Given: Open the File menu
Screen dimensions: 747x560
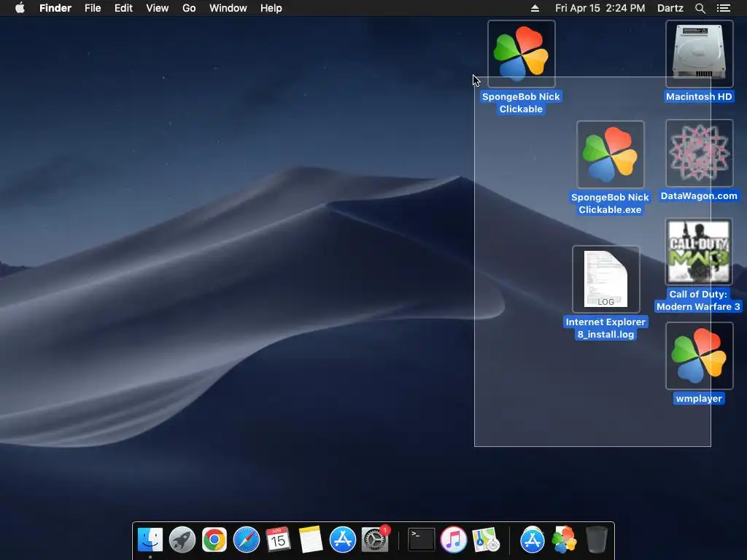Looking at the screenshot, I should point(93,8).
